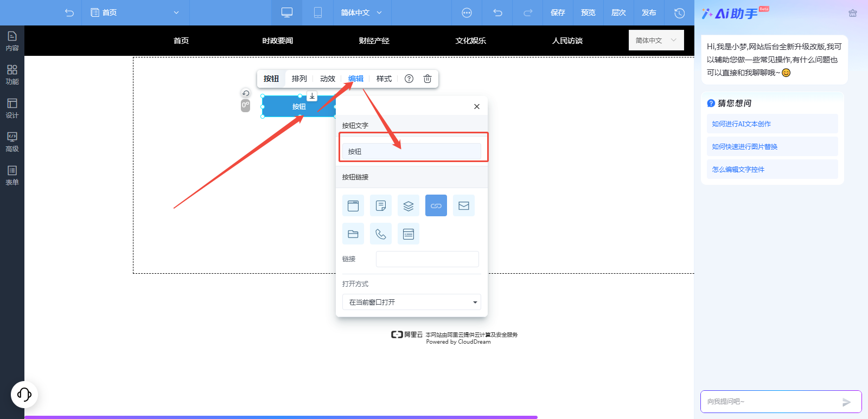Click the 发布 publish button
This screenshot has width=868, height=419.
point(649,12)
